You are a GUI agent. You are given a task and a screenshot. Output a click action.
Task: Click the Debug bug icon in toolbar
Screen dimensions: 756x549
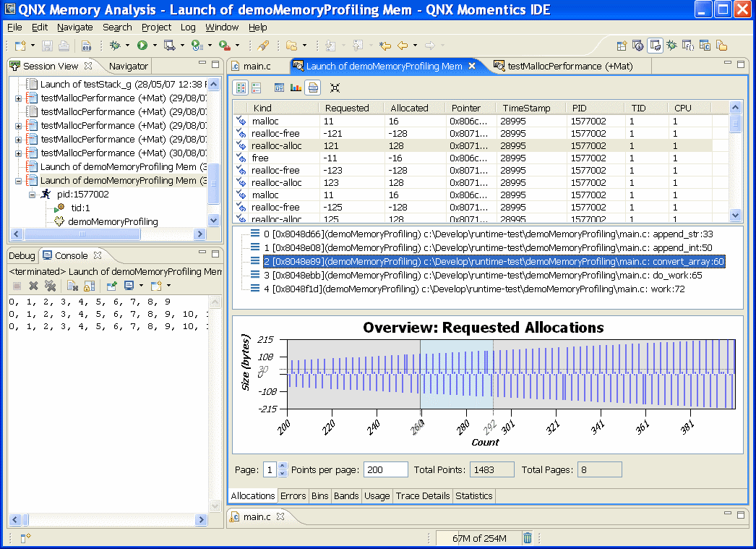tap(114, 46)
